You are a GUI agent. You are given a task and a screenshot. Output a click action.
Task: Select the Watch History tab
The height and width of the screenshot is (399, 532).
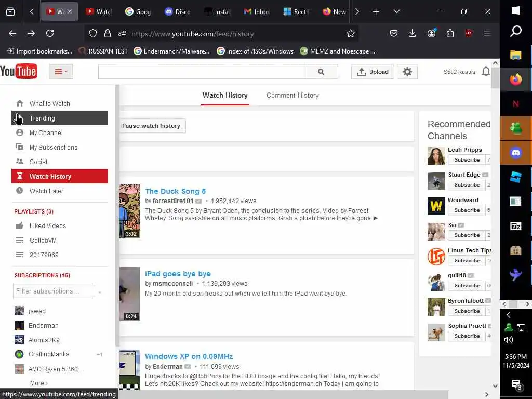pos(225,96)
